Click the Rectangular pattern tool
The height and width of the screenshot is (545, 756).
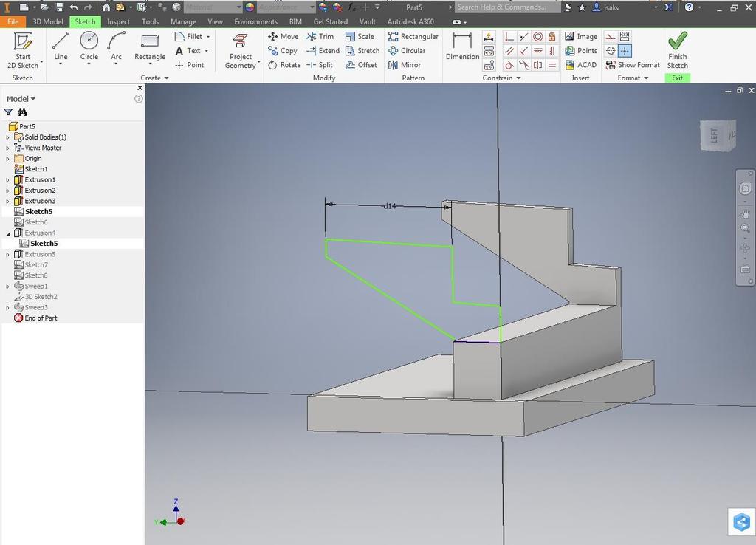pos(413,37)
